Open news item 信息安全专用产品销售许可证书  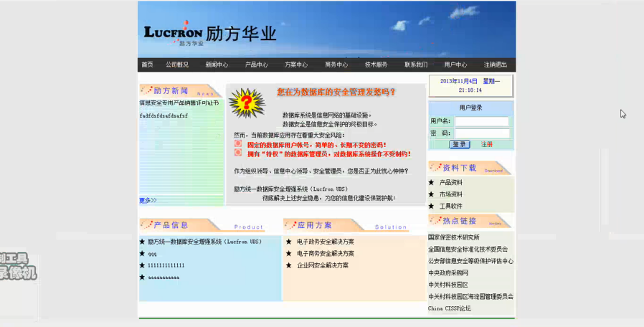179,103
